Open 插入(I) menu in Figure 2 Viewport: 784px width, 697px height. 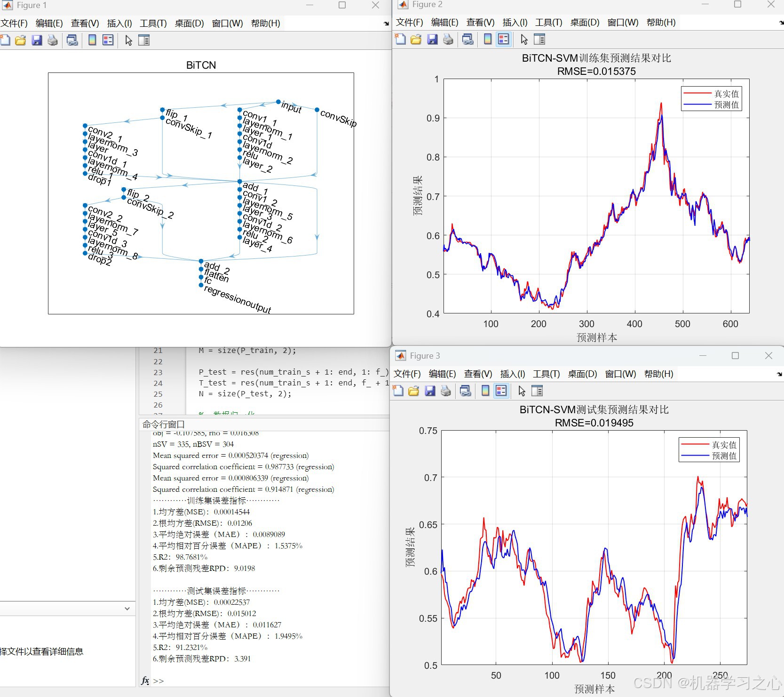[x=515, y=23]
